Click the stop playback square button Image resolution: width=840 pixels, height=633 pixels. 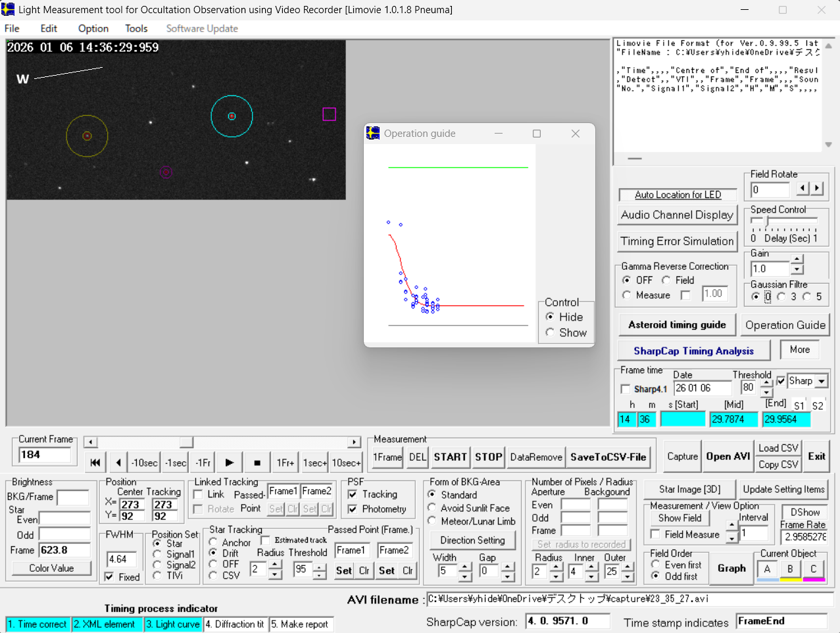[257, 463]
